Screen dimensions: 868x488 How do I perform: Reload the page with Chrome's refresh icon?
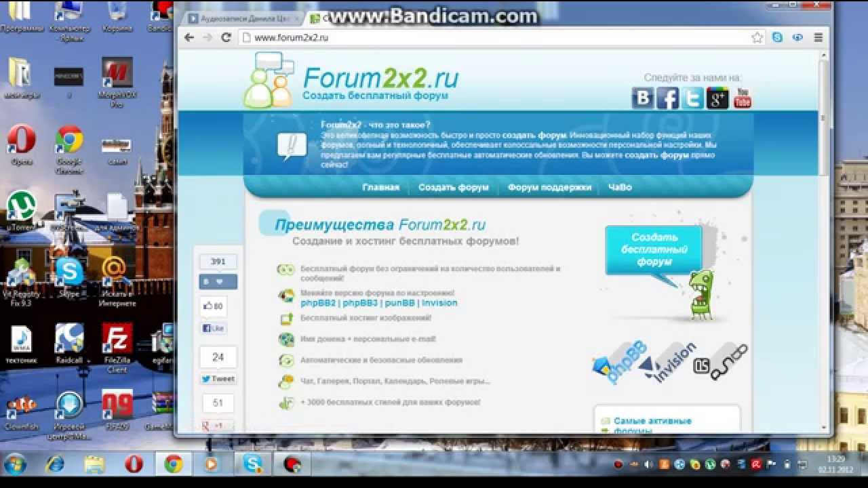(x=226, y=38)
